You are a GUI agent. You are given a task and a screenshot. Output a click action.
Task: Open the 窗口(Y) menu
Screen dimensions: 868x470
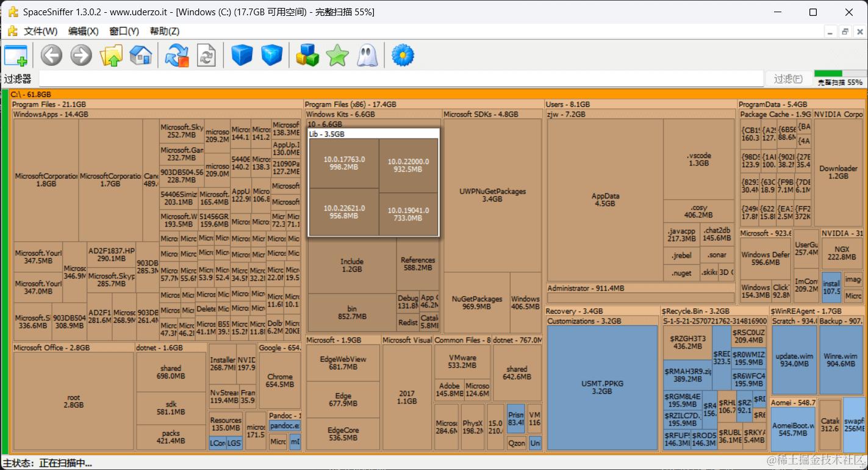[124, 31]
